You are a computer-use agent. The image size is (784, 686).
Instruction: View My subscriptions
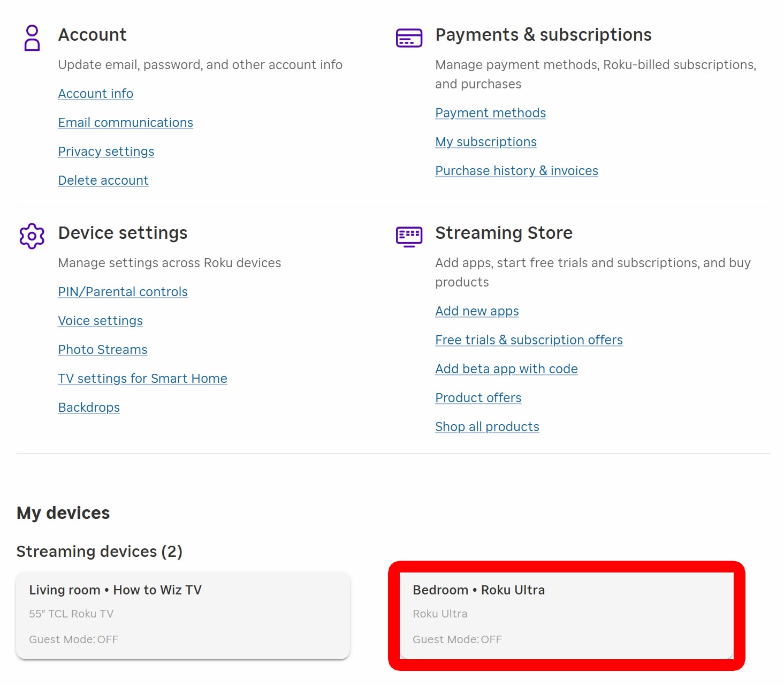pos(485,142)
